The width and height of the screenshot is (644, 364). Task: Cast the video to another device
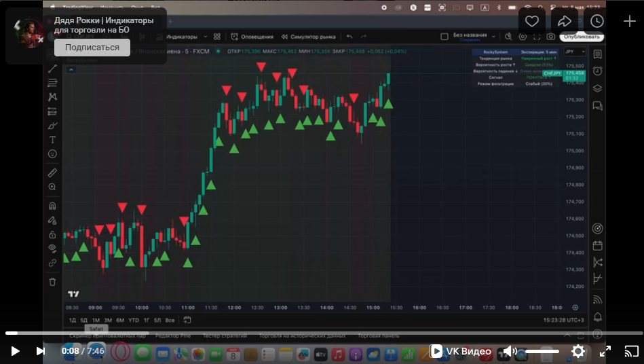pos(631,351)
